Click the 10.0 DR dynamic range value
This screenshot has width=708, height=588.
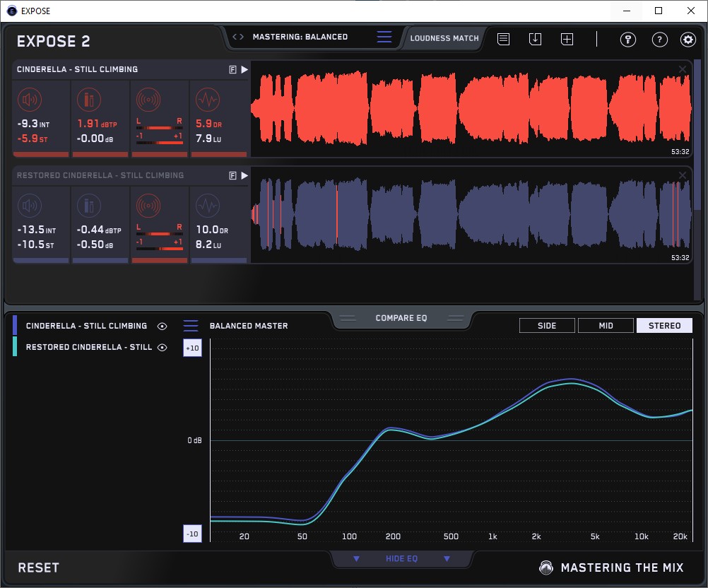coord(212,230)
